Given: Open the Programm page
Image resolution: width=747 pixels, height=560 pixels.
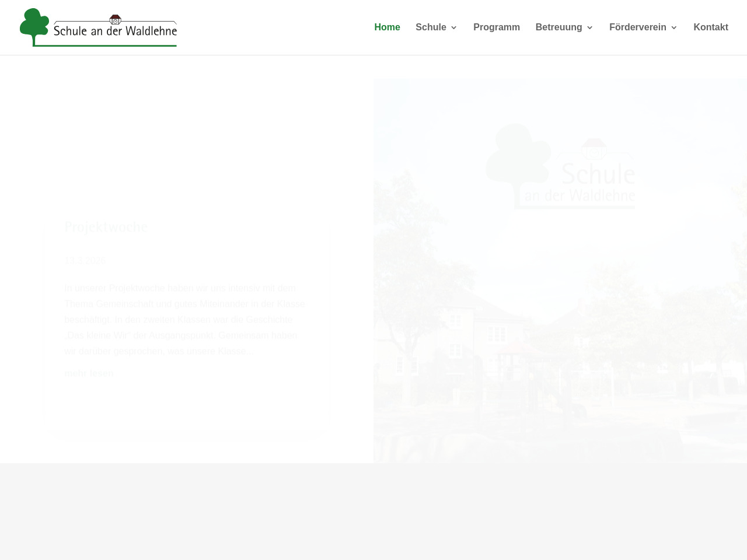Looking at the screenshot, I should point(496,27).
